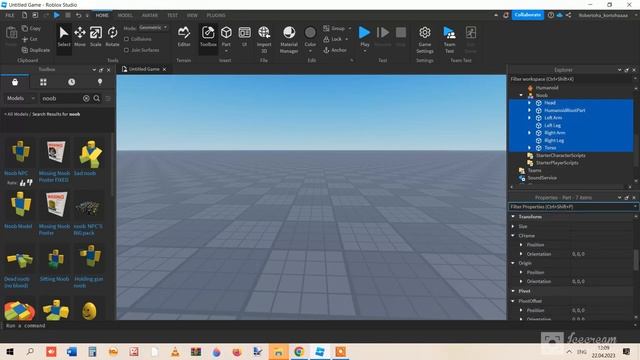Activate the Move tool
This screenshot has height=360, width=640.
(x=80, y=37)
